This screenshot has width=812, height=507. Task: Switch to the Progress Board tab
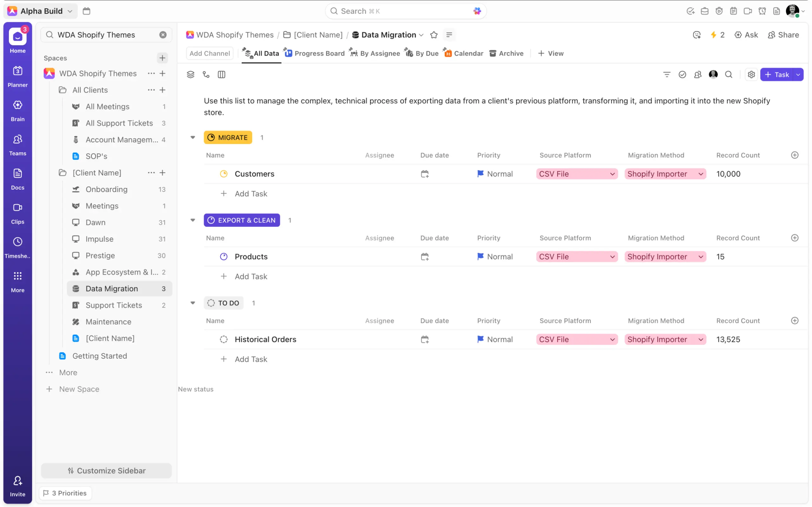[x=315, y=53]
